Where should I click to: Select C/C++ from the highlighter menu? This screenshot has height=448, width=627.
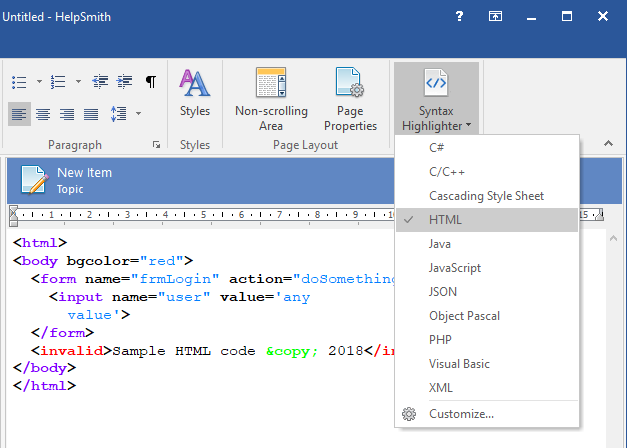click(487, 172)
